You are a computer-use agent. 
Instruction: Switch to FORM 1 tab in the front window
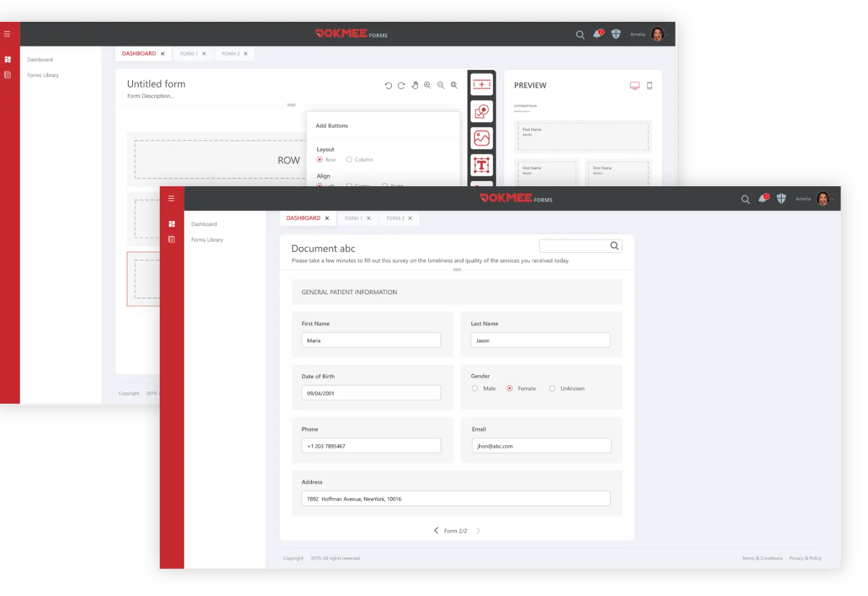[354, 218]
